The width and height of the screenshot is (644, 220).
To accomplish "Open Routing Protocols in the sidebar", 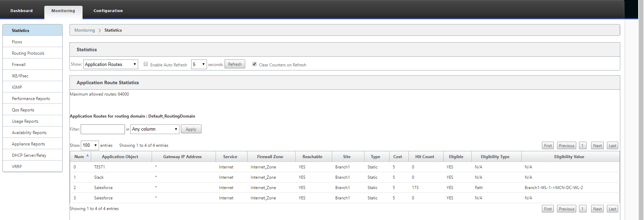I will (32, 53).
